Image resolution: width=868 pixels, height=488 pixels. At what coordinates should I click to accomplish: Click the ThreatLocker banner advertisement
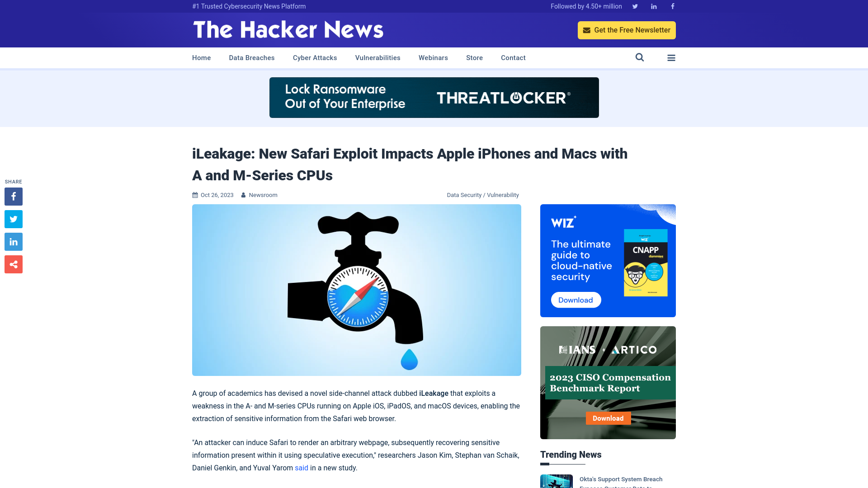click(434, 98)
